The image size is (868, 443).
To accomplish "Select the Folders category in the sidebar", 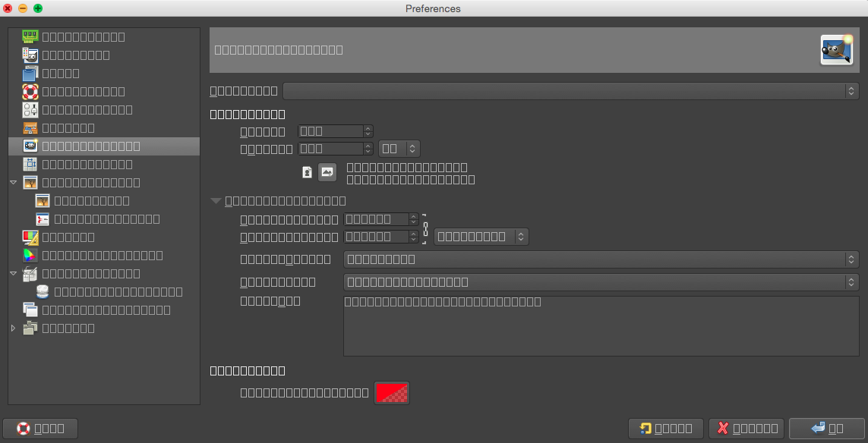I will click(x=104, y=328).
